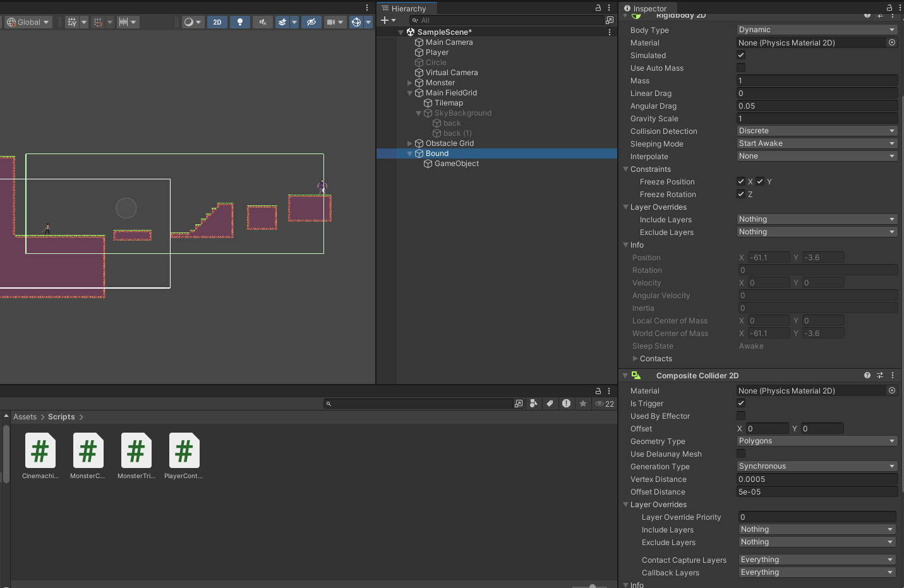The image size is (904, 588).
Task: Open the Geometry Type Polygons dropdown
Action: point(817,441)
